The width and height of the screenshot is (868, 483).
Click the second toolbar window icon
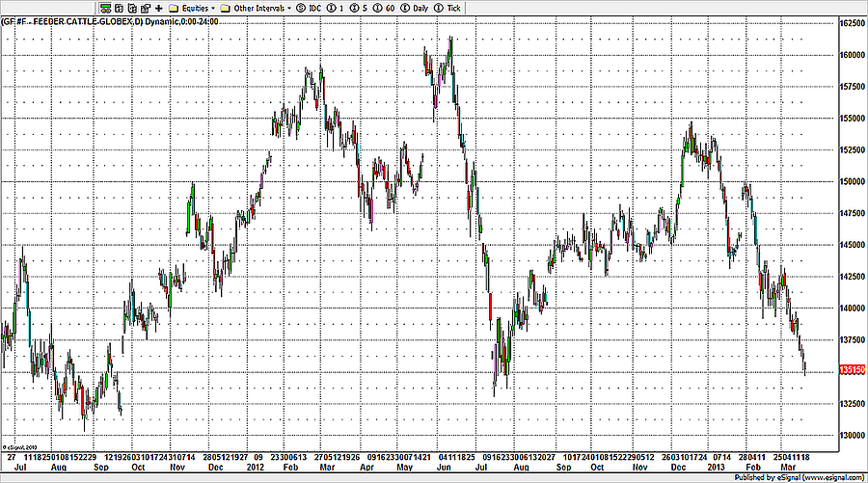(x=118, y=8)
